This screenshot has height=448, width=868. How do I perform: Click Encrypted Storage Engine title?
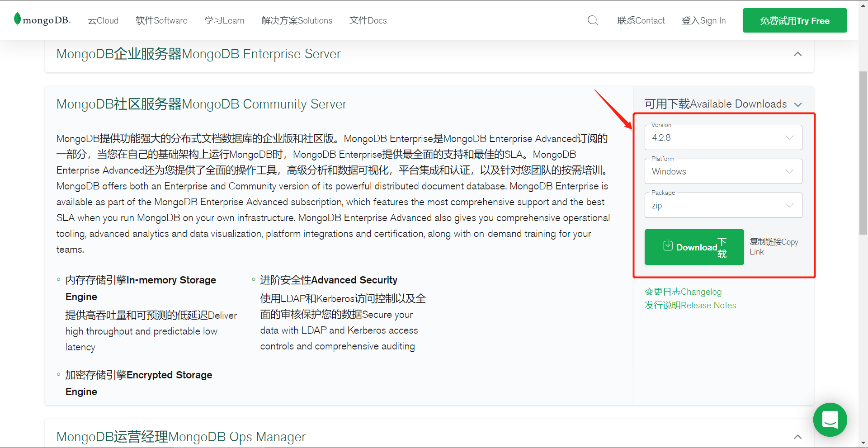pyautogui.click(x=139, y=383)
